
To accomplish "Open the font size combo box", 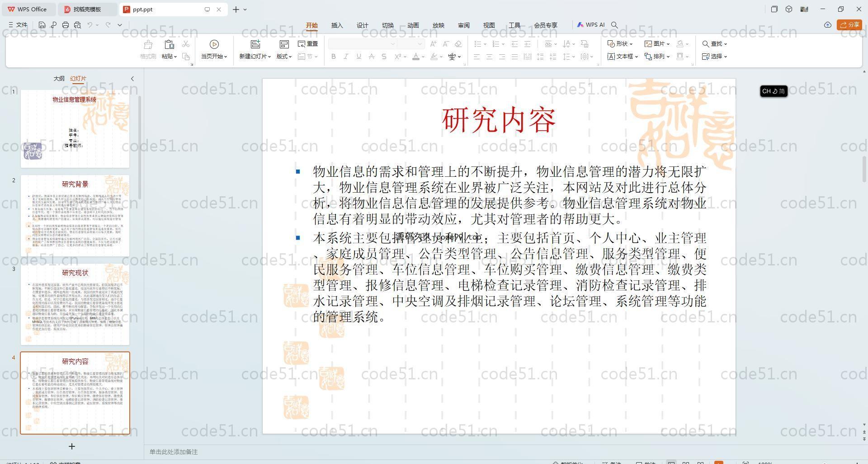I will (x=410, y=44).
